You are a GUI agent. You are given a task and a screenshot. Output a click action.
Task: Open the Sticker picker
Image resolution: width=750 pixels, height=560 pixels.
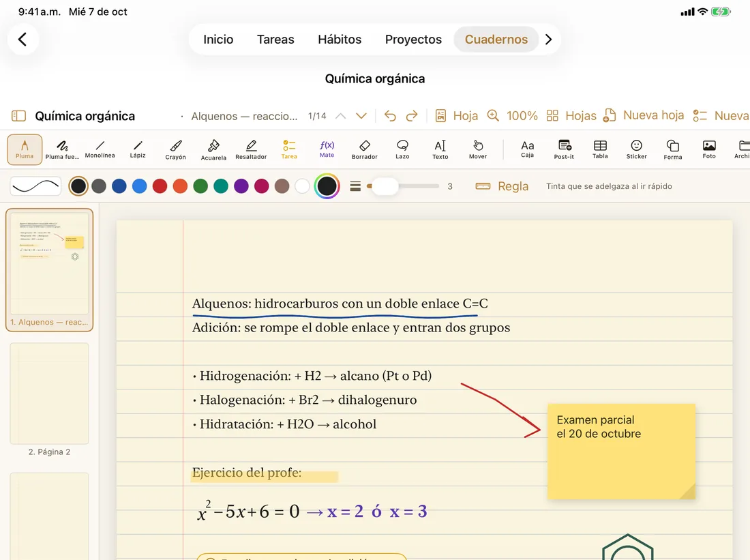point(637,149)
